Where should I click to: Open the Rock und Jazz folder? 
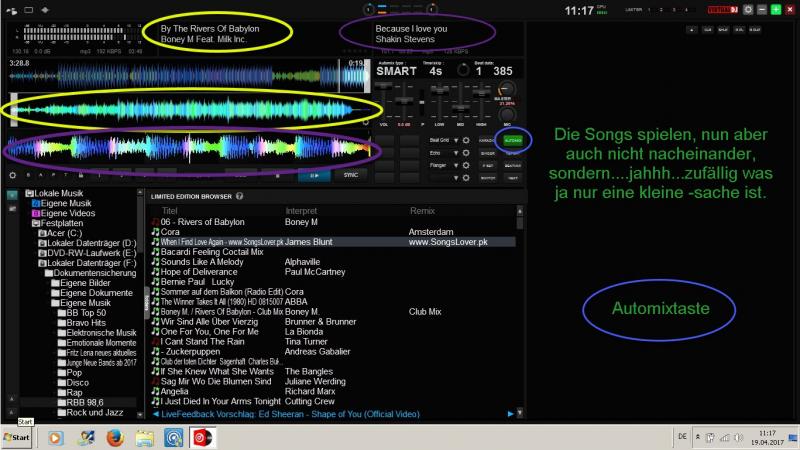(x=88, y=412)
